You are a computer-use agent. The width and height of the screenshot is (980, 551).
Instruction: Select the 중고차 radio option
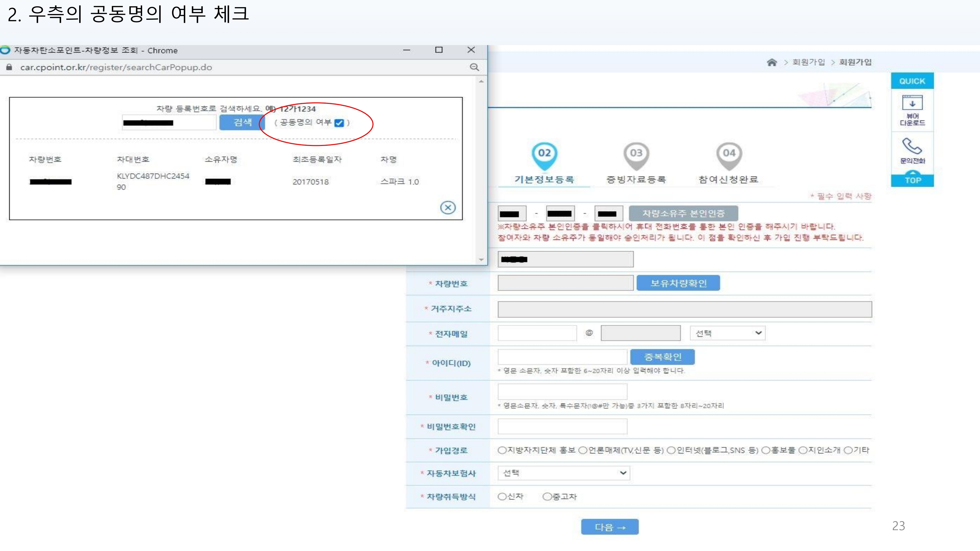click(x=547, y=497)
